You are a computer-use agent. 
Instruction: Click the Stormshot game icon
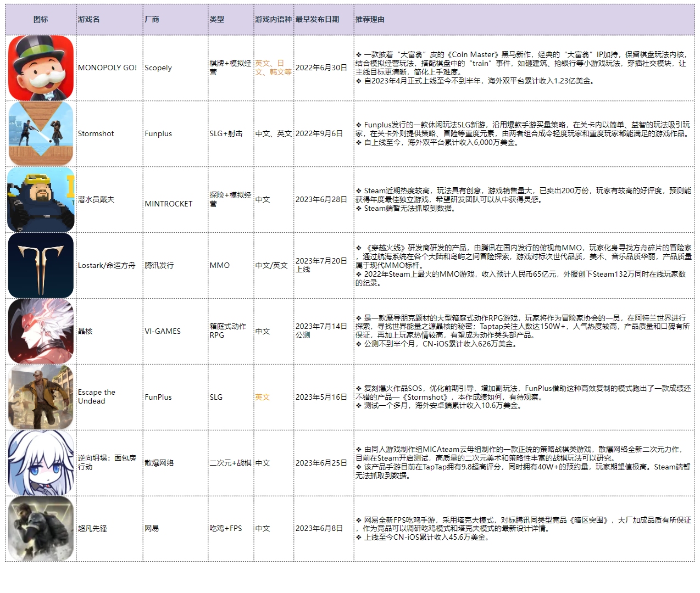pos(41,133)
